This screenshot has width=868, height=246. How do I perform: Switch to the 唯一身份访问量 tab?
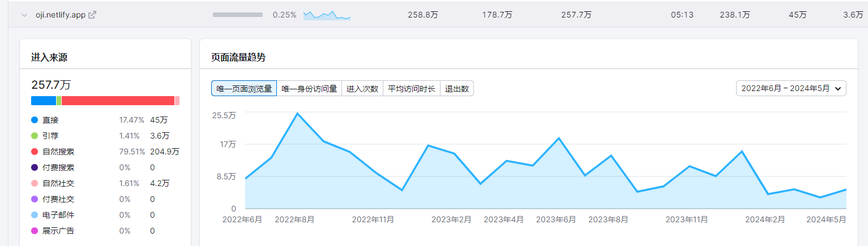click(x=309, y=89)
